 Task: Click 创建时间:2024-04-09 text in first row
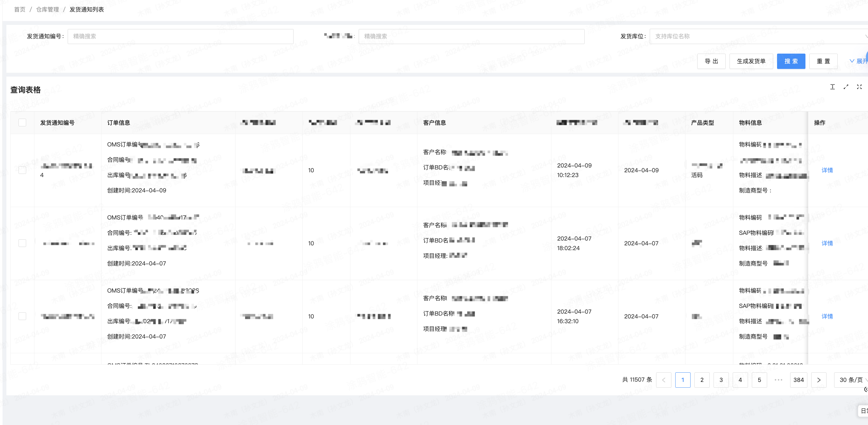coord(137,190)
